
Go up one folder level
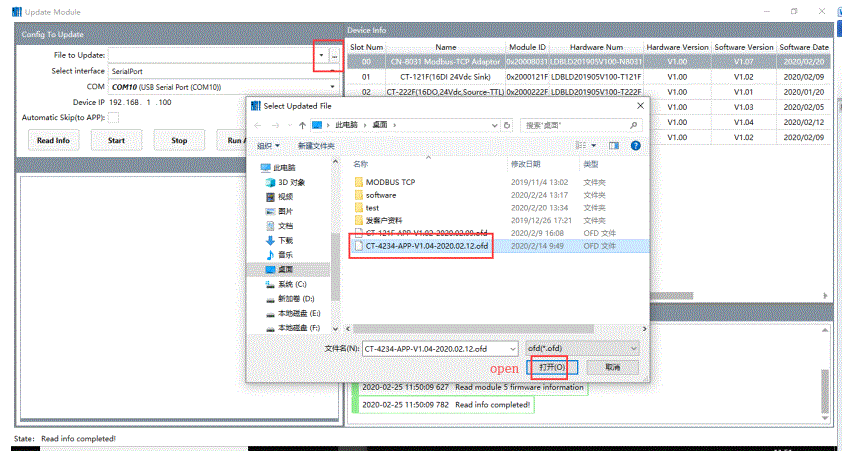(302, 126)
